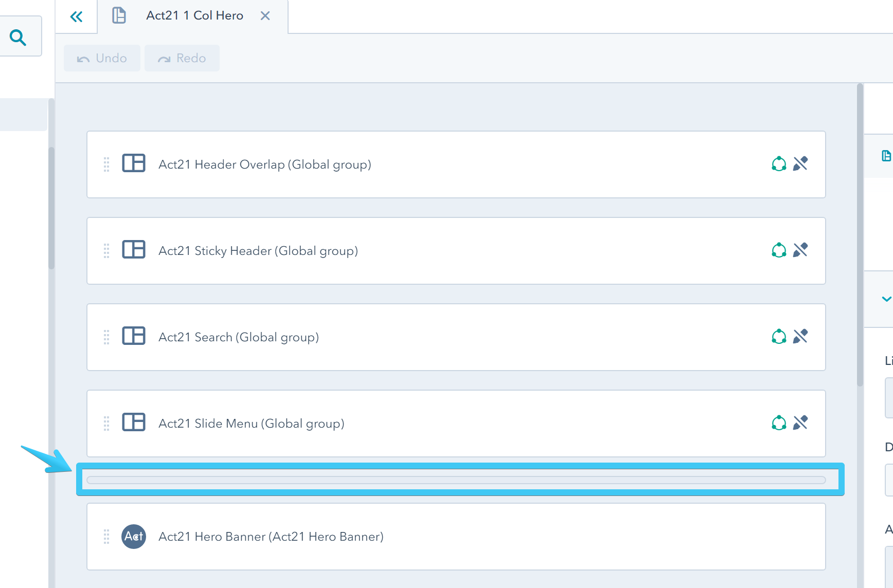Switch to the Act21 1 Col Hero tab

[x=194, y=15]
